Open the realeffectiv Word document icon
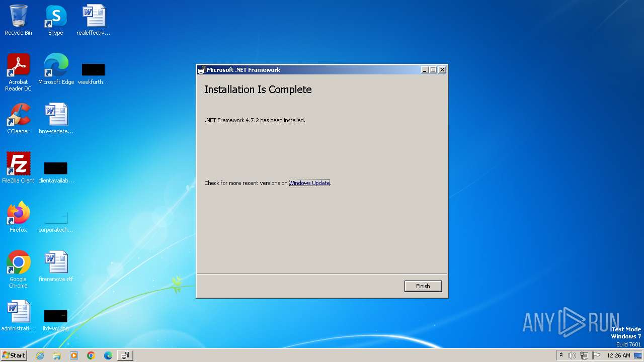 tap(94, 20)
